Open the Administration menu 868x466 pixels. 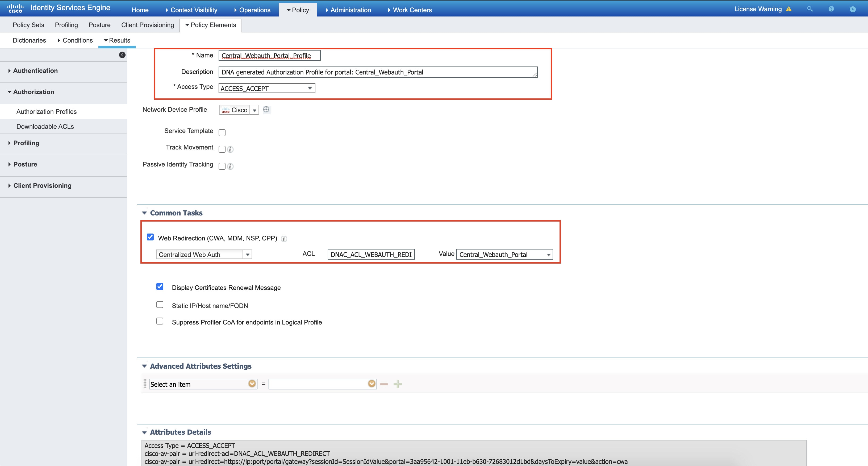(x=348, y=10)
